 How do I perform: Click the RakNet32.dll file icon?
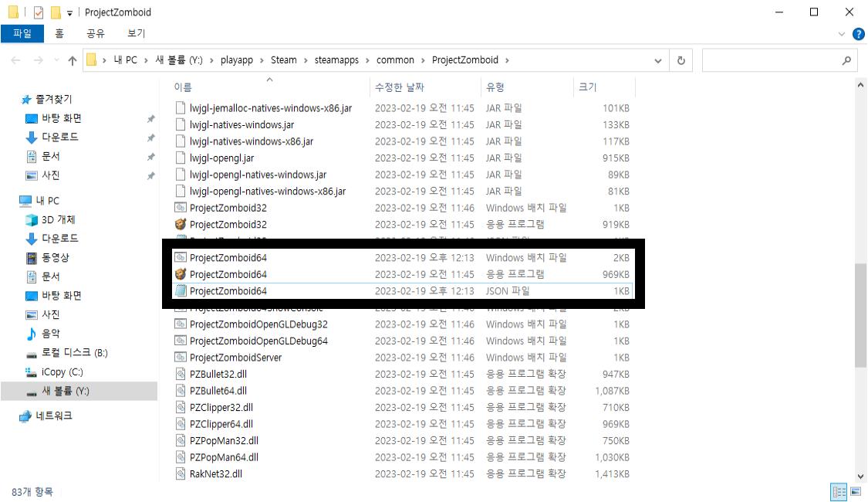(180, 473)
